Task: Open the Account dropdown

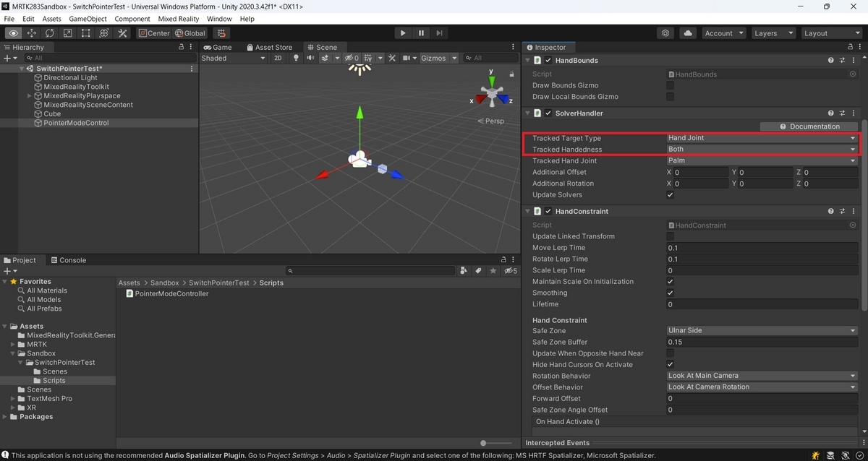Action: 723,33
